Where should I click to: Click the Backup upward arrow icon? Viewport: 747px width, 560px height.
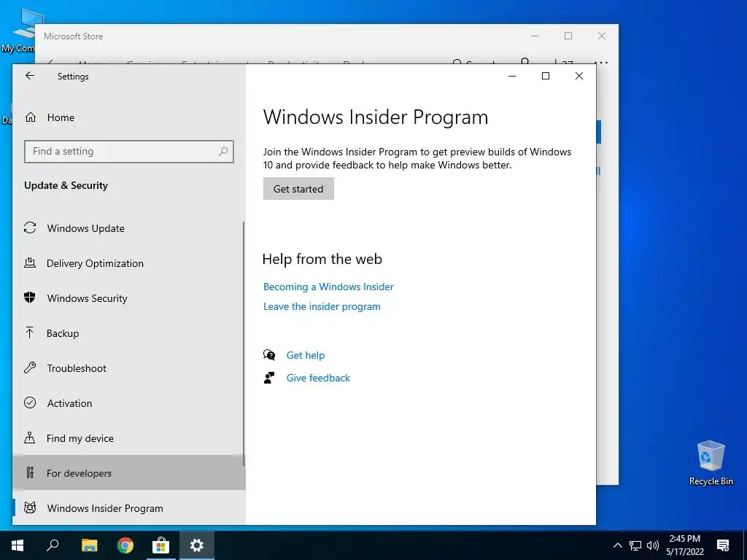30,332
